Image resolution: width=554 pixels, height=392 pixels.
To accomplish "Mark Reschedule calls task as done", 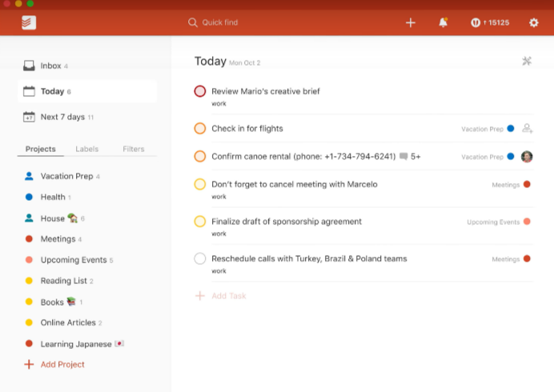I will coord(200,258).
